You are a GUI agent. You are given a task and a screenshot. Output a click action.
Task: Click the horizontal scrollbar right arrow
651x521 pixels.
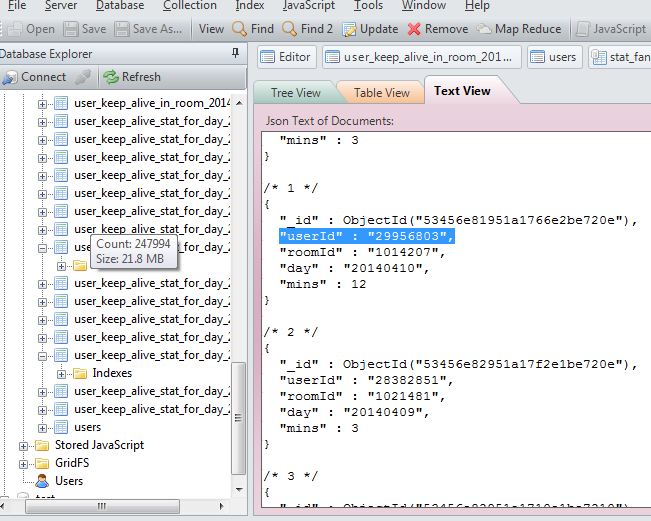[221, 506]
